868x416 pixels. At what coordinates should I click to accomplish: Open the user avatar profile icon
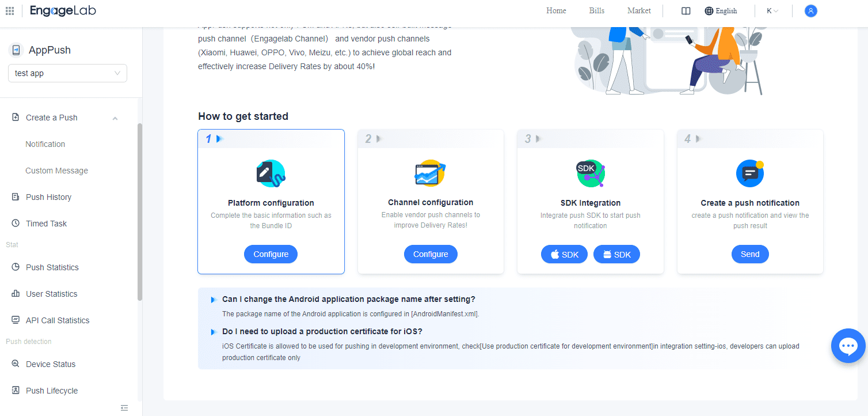(x=811, y=11)
